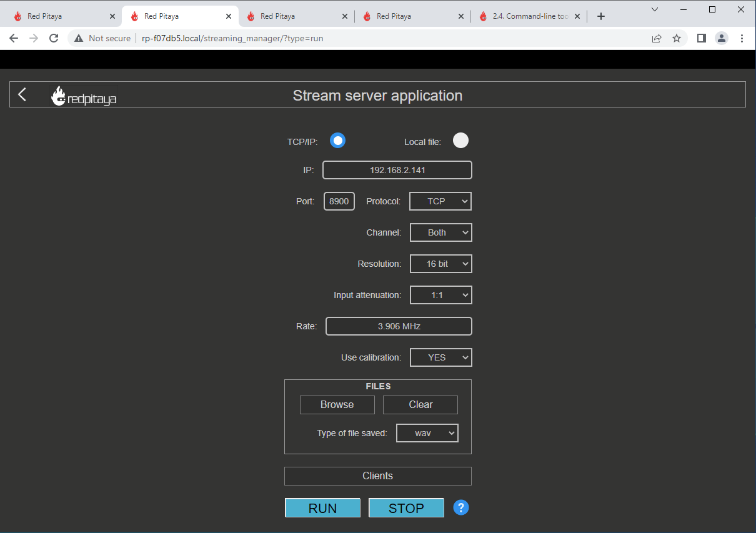Open the Protocol dropdown showing TCP
Image resolution: width=756 pixels, height=533 pixels.
(x=440, y=201)
